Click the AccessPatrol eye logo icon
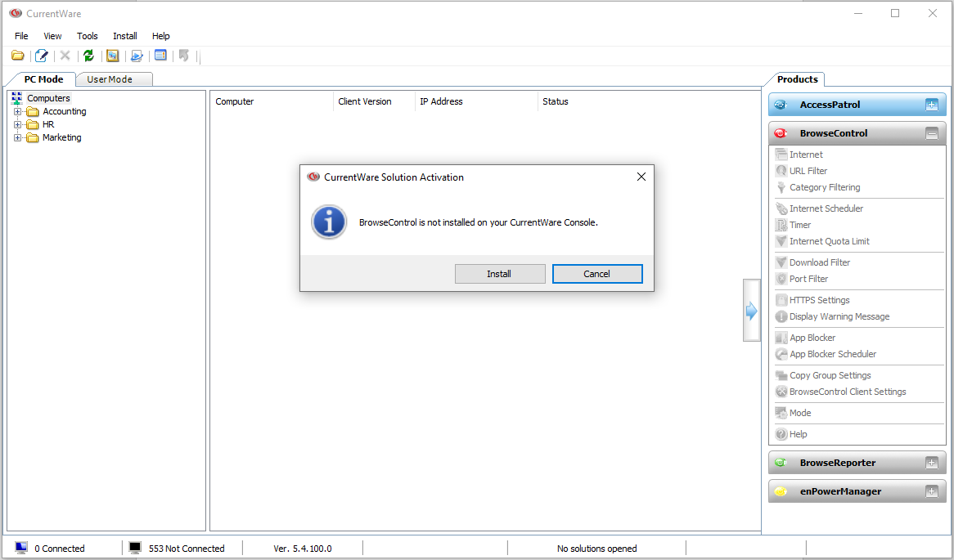Viewport: 954px width, 560px height. click(x=781, y=105)
